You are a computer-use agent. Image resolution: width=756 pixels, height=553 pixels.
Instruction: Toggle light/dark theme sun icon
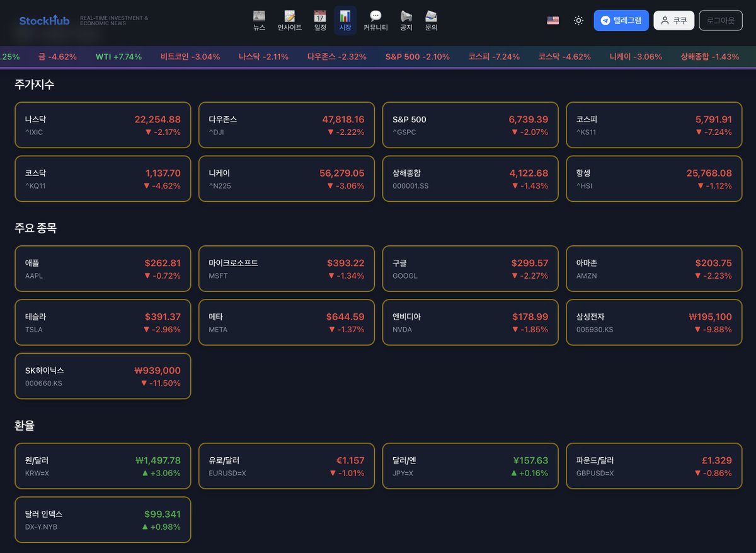pos(578,20)
